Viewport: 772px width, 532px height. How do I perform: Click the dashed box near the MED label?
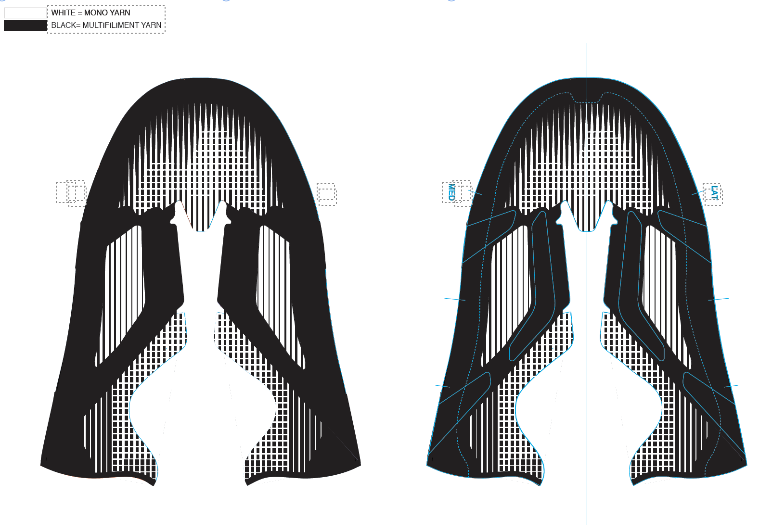(x=464, y=193)
